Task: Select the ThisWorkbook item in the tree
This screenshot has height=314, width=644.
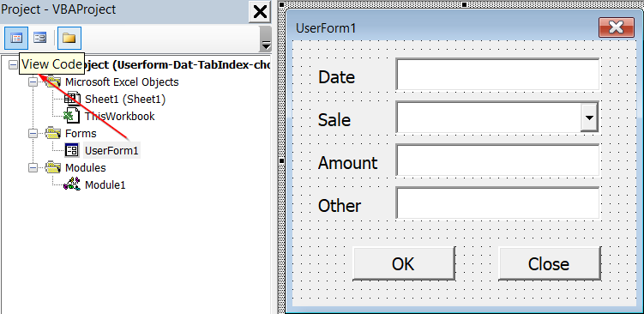Action: pos(119,117)
